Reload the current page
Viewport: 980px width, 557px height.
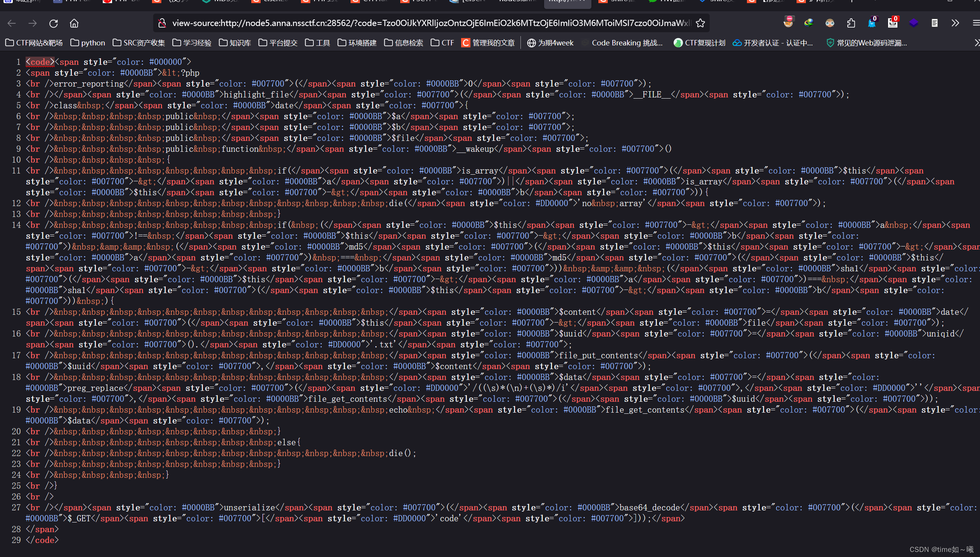point(54,23)
